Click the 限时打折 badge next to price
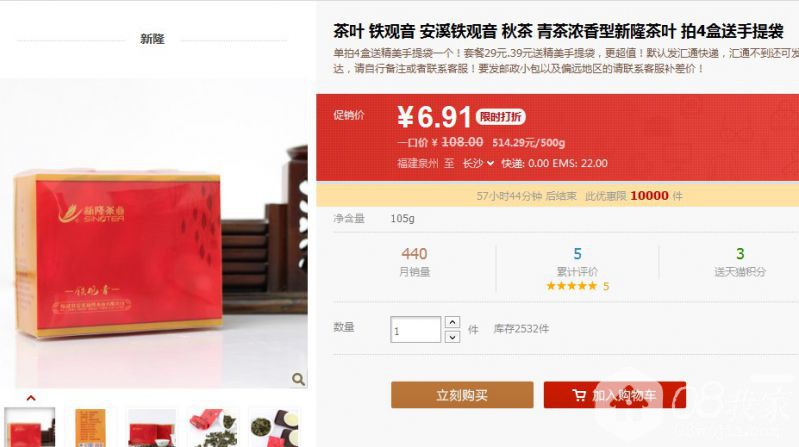The height and width of the screenshot is (447, 799). point(500,117)
